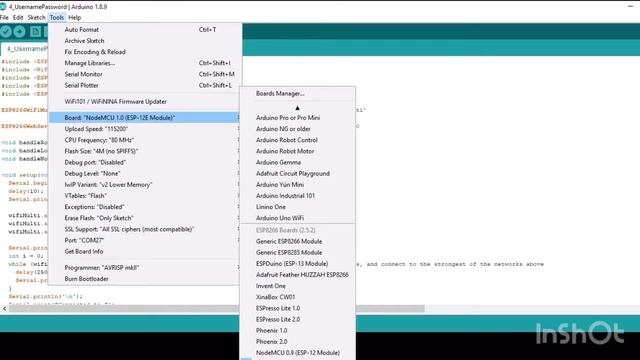Select Invent One board
Image resolution: width=640 pixels, height=360 pixels.
coord(298,286)
